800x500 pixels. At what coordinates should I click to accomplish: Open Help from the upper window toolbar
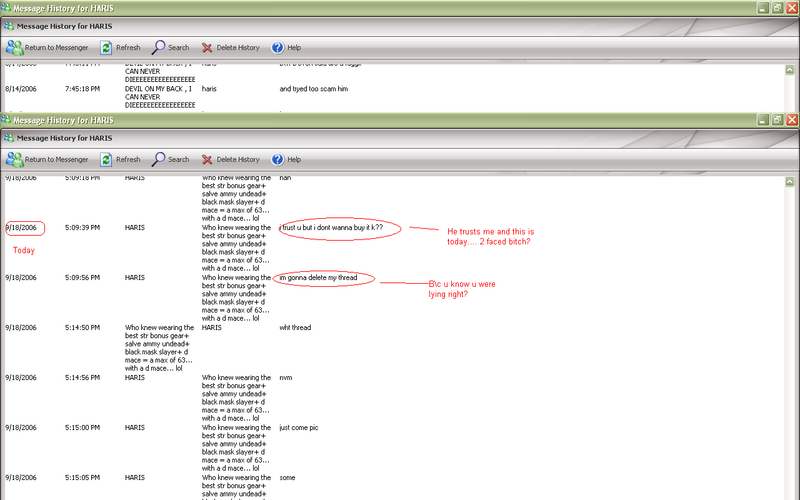278,47
